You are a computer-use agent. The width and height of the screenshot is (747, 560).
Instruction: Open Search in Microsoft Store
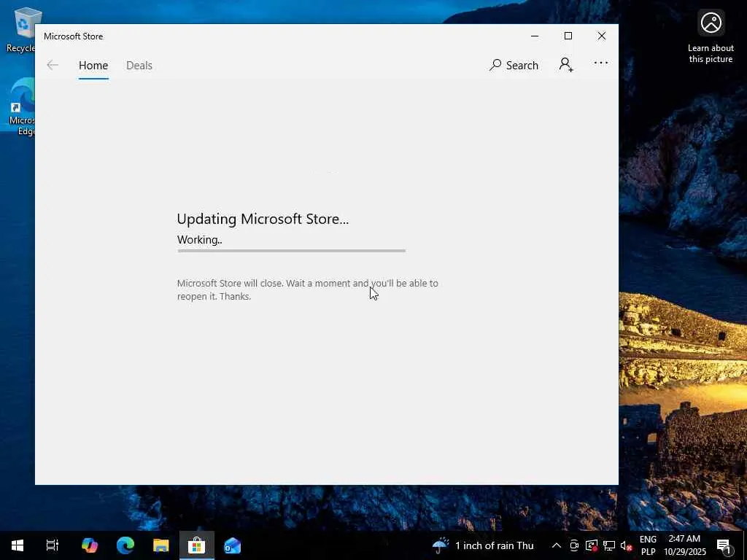click(x=514, y=65)
